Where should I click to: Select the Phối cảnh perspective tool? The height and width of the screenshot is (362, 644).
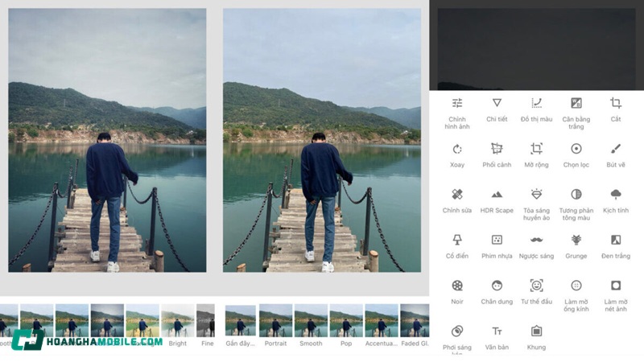coord(497,155)
